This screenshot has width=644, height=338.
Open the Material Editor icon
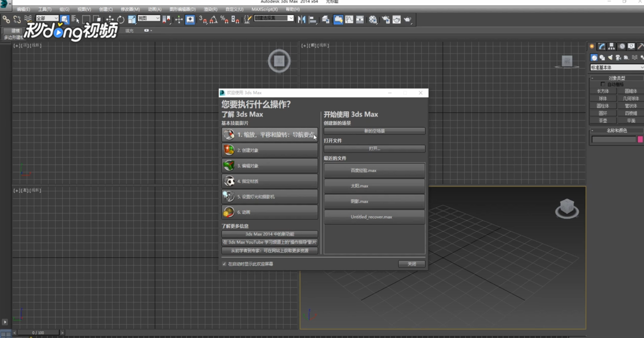tap(373, 19)
